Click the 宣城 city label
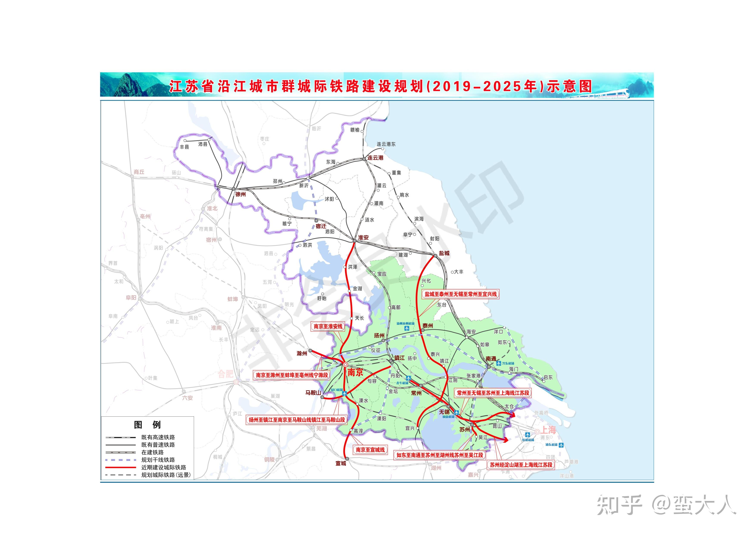 tap(341, 463)
